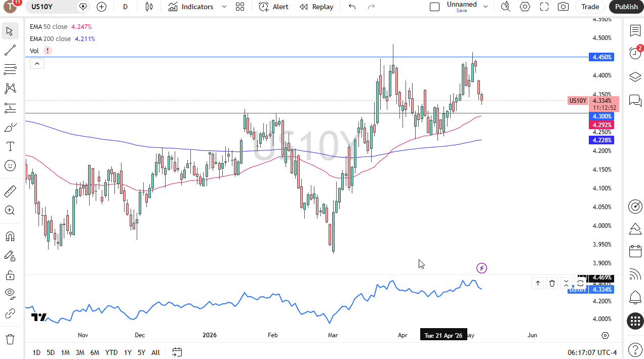Open the Fibonacci retracement tool
This screenshot has height=359, width=644.
(x=10, y=69)
